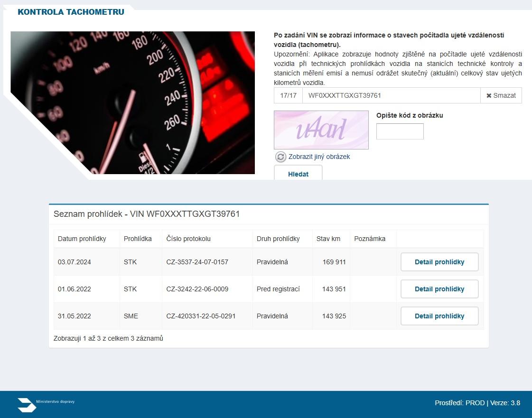Screen dimensions: 532x418
Task: Click the X icon in Smazat button
Action: (x=489, y=96)
